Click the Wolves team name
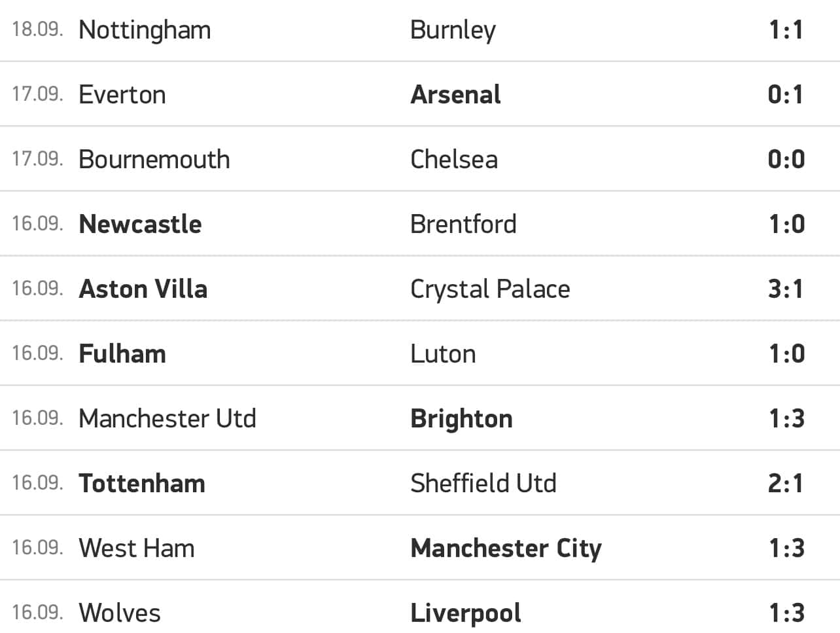Screen dimensions: 840x633 (120, 613)
